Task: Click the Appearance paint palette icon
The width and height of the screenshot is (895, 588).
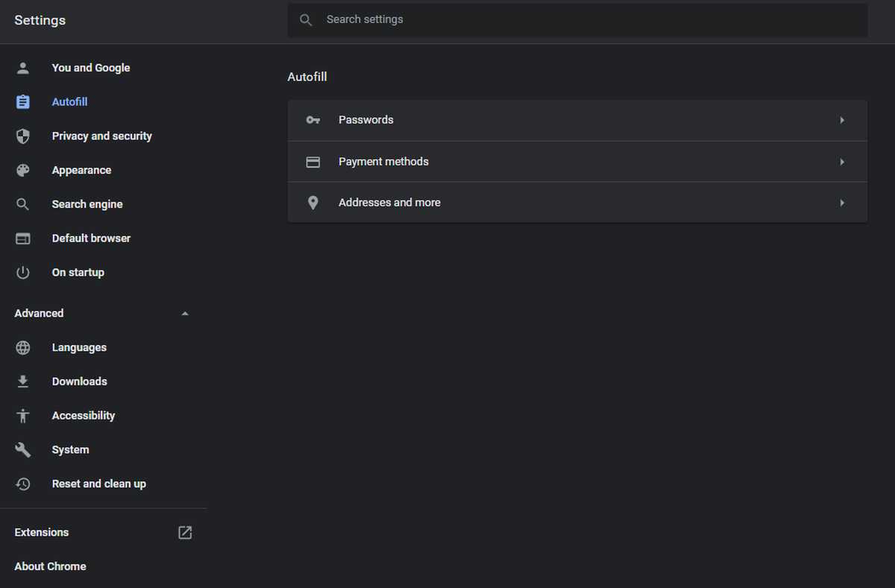Action: [x=22, y=170]
